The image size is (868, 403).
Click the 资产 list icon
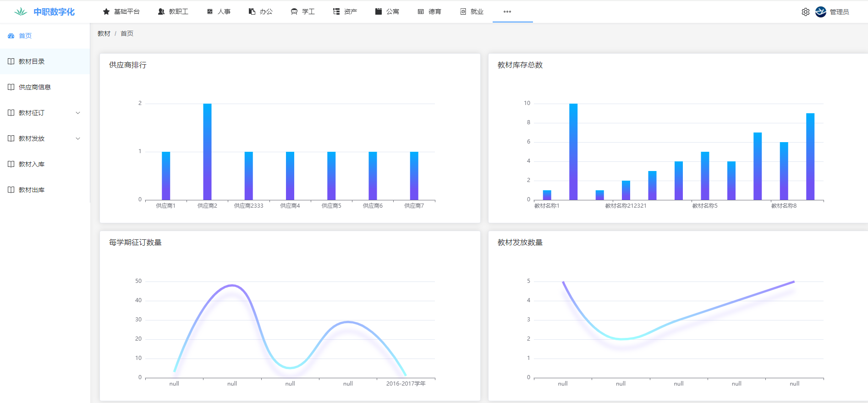coord(336,11)
